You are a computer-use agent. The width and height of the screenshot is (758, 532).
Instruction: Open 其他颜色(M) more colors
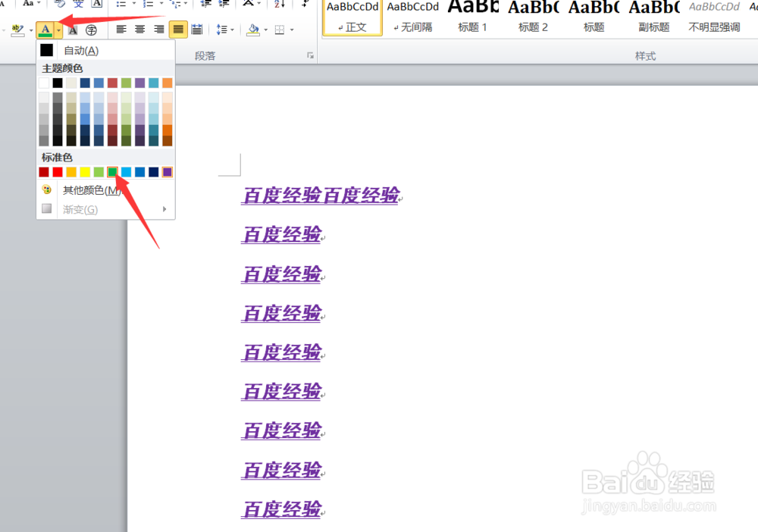coord(106,190)
